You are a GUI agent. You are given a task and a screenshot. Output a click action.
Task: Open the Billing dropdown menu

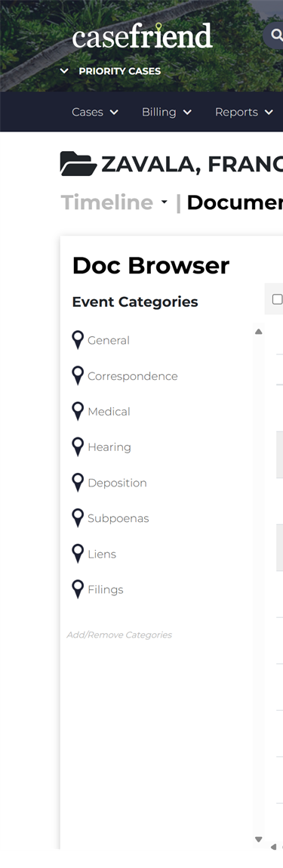(166, 112)
